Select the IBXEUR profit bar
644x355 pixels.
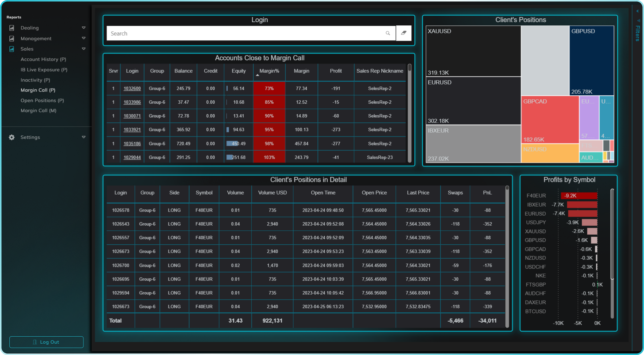[582, 205]
